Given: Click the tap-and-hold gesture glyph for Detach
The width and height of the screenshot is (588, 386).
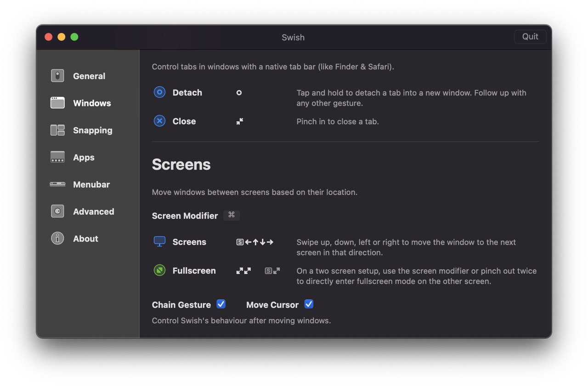Looking at the screenshot, I should pos(239,93).
